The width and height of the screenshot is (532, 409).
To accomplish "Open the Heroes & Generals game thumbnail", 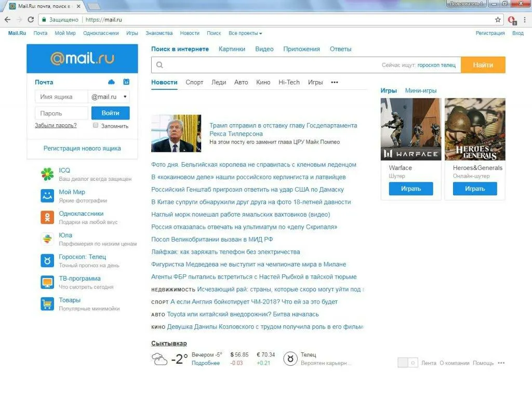I will point(475,129).
